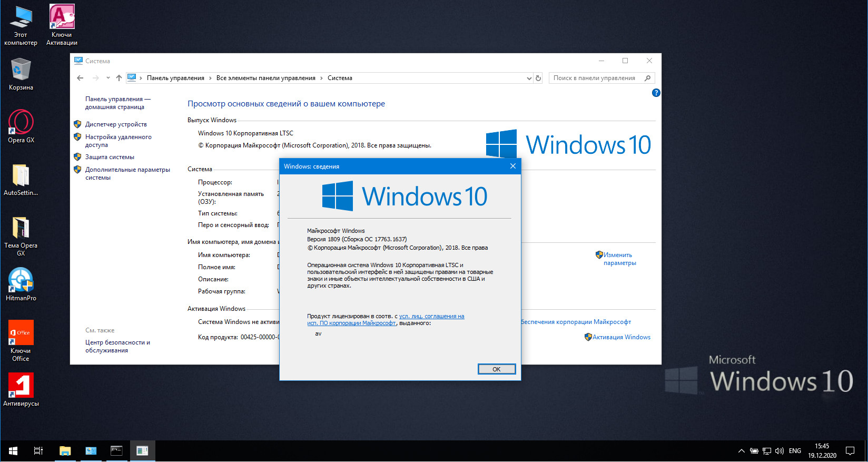
Task: Open the battery power tray icon
Action: point(754,451)
